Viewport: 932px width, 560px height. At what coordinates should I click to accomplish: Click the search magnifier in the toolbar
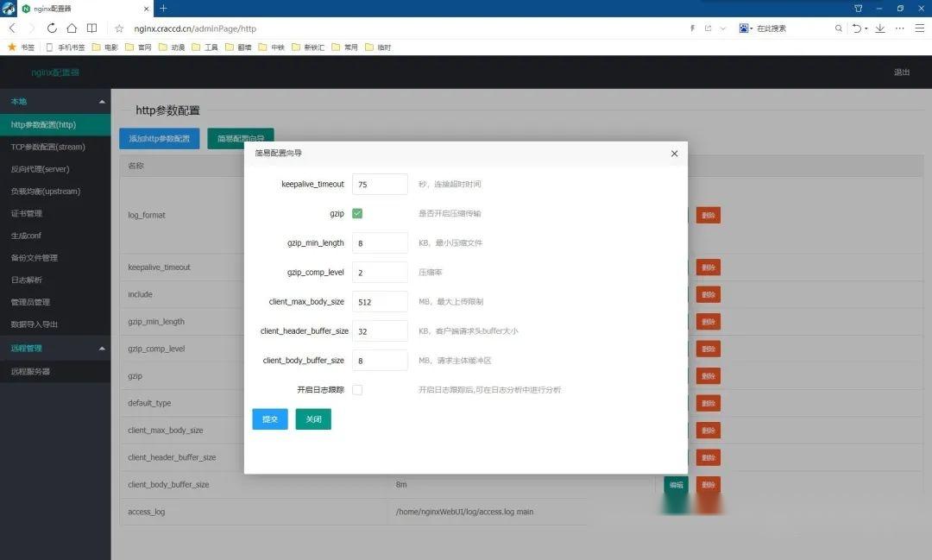[839, 28]
